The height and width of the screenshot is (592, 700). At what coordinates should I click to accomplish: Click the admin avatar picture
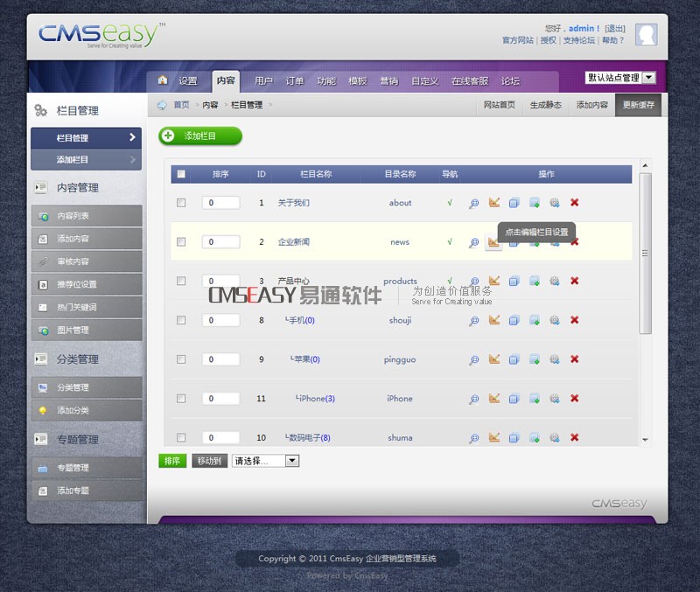click(646, 35)
